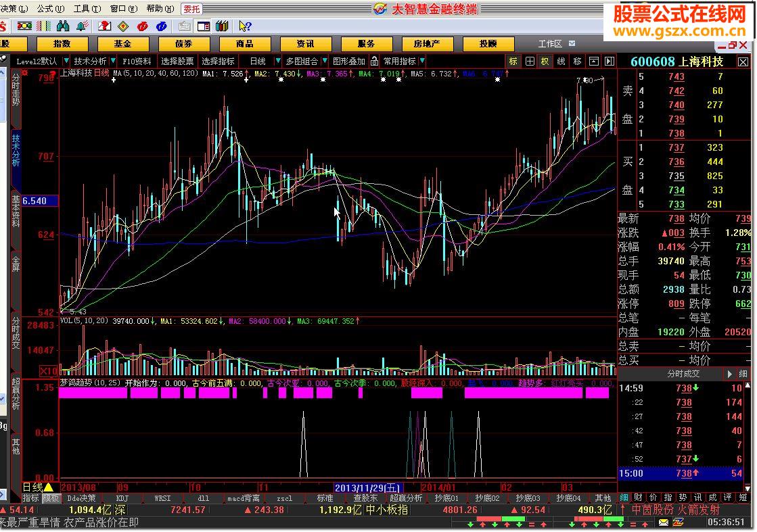Click the 投顾 category button
This screenshot has width=757, height=532.
[488, 44]
